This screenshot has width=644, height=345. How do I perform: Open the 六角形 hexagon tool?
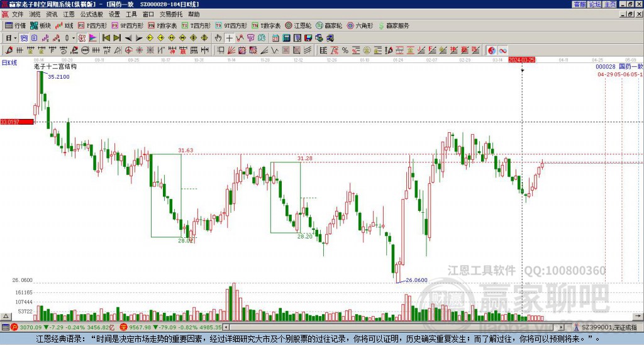pyautogui.click(x=360, y=25)
